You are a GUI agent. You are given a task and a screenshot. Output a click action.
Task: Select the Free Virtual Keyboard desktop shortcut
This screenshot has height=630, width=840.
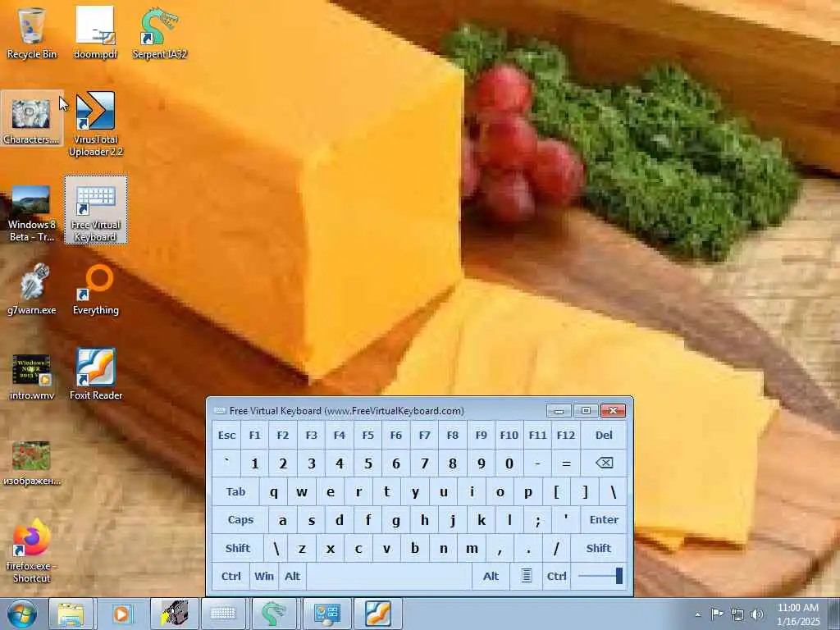pos(96,209)
